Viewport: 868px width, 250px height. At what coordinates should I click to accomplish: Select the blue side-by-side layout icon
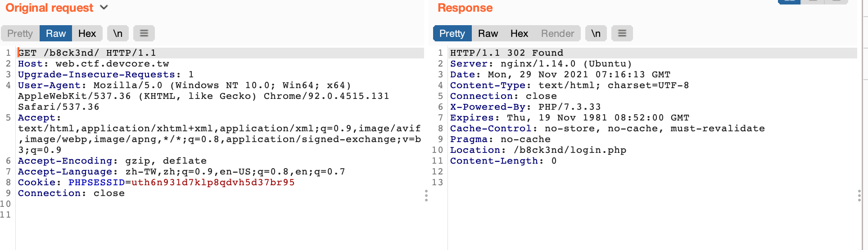(x=789, y=1)
